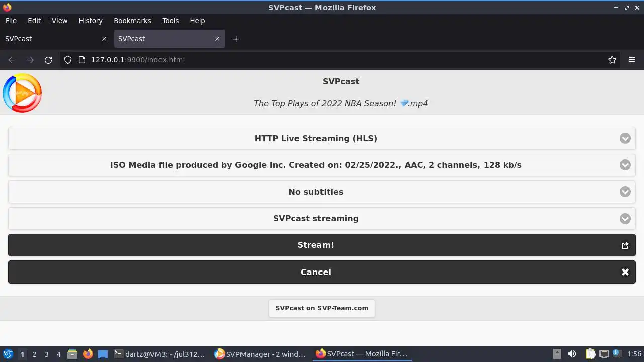Screen dimensions: 644x362
Task: Open the clipboard manager tray icon
Action: point(590,354)
